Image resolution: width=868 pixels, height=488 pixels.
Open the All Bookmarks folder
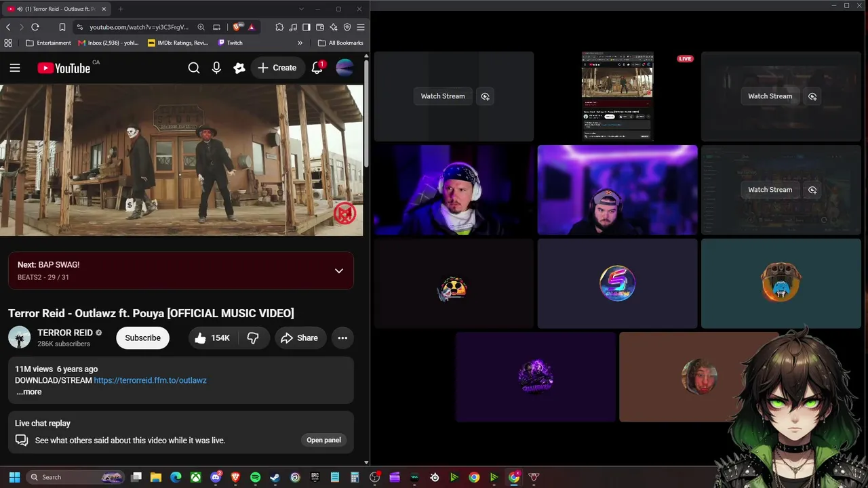tap(340, 43)
